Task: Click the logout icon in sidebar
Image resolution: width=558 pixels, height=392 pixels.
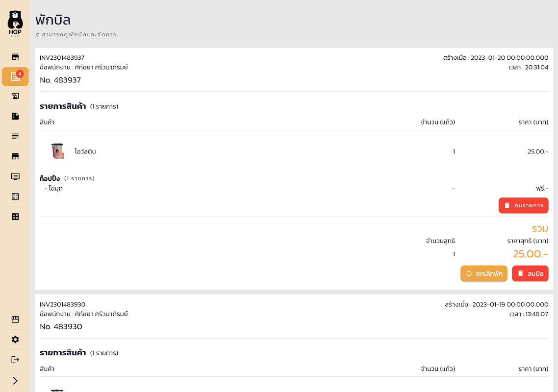Action: tap(15, 360)
